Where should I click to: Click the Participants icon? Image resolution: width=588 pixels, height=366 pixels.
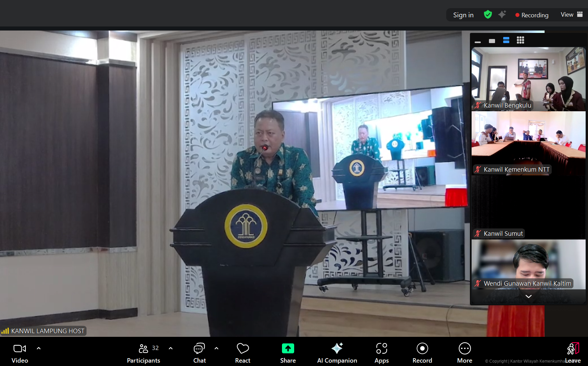144,348
